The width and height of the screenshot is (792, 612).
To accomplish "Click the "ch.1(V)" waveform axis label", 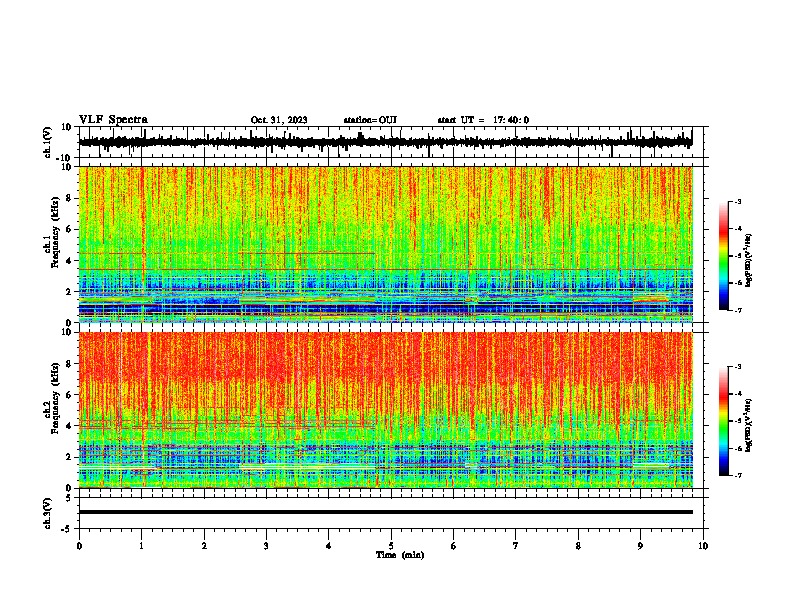I will coord(48,142).
